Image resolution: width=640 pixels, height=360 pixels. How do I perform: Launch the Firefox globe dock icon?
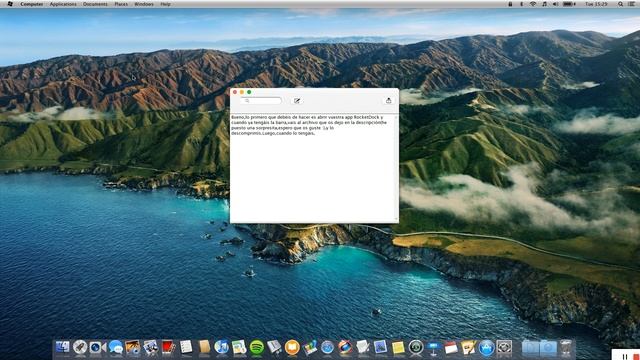(x=345, y=347)
